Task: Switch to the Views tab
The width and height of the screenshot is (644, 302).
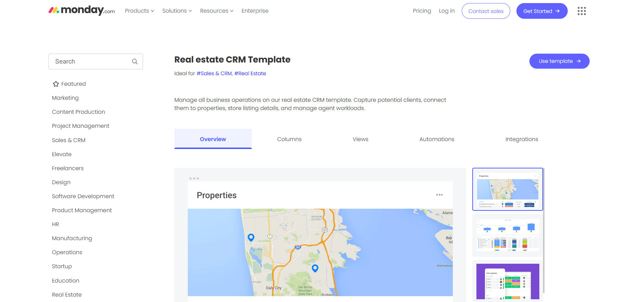Action: point(360,139)
